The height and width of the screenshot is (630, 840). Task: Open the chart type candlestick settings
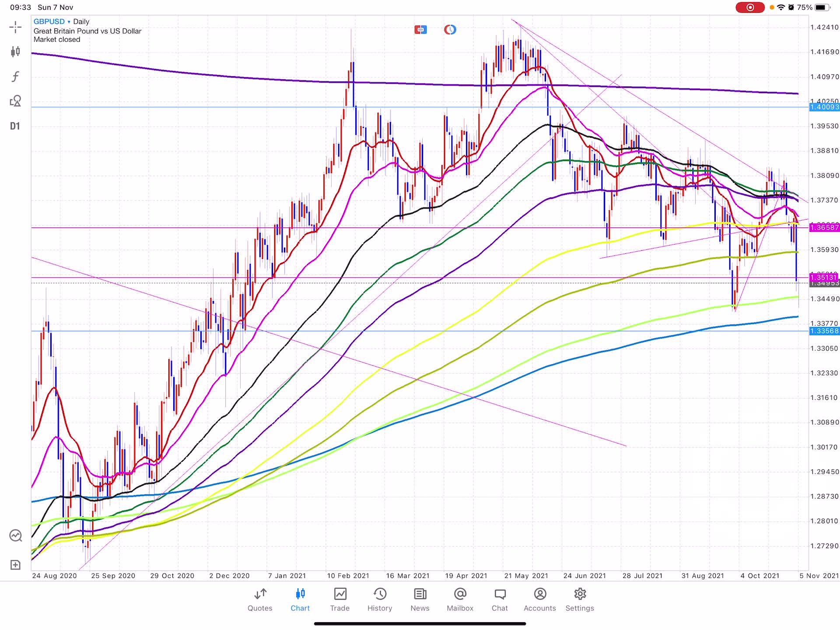pyautogui.click(x=15, y=52)
